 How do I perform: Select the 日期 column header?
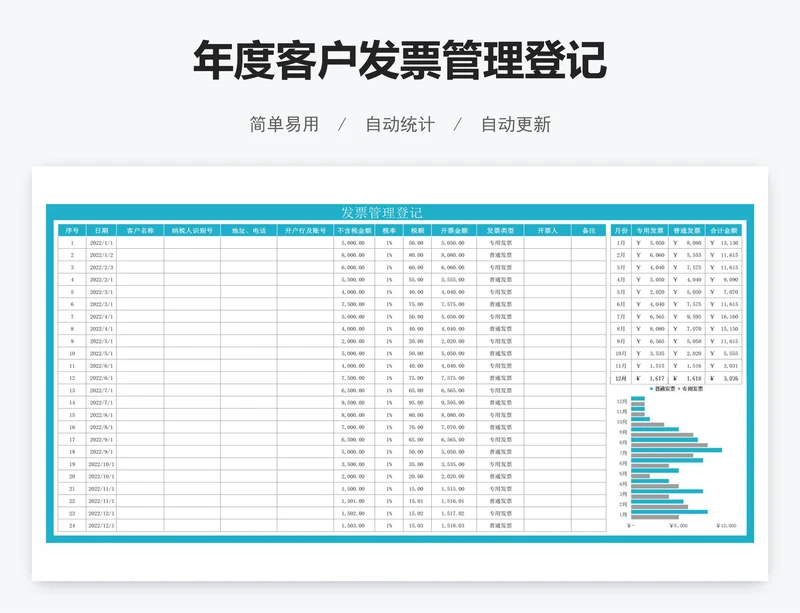click(x=102, y=231)
